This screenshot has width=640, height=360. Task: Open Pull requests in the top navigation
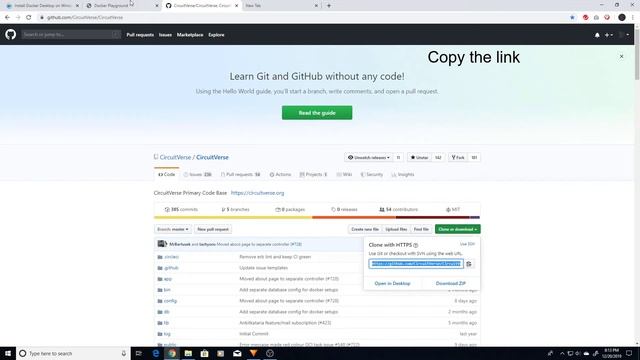click(140, 35)
